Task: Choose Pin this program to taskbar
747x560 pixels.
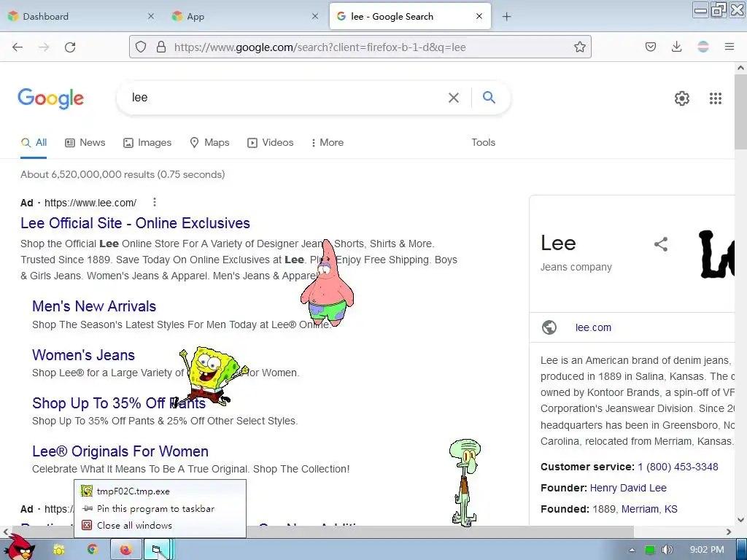Action: pos(160,508)
